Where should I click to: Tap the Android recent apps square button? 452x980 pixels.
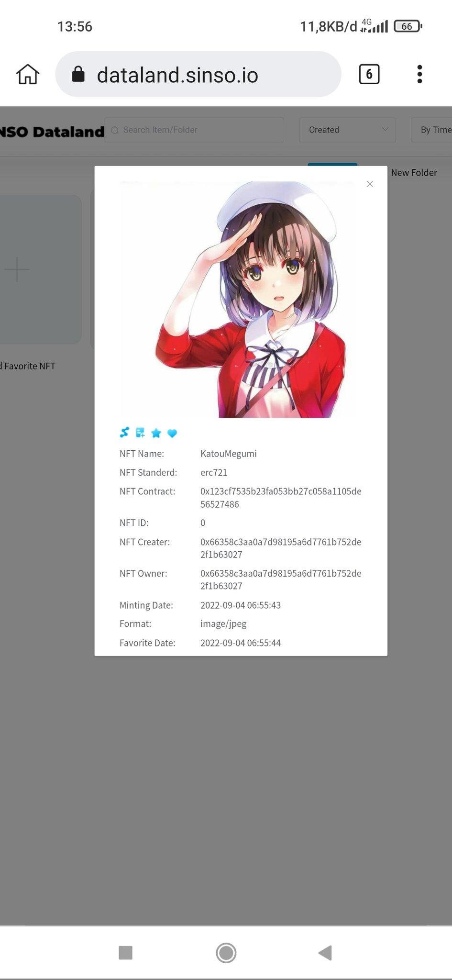tap(125, 953)
